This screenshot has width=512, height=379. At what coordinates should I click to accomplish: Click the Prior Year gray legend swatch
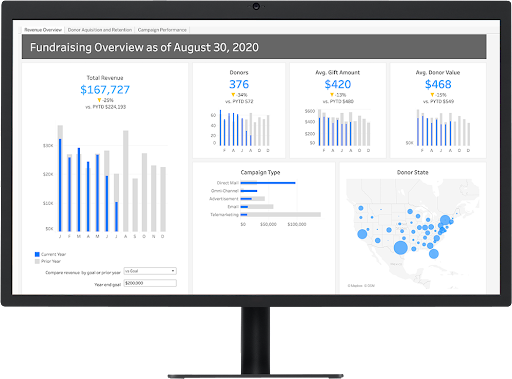pyautogui.click(x=37, y=261)
